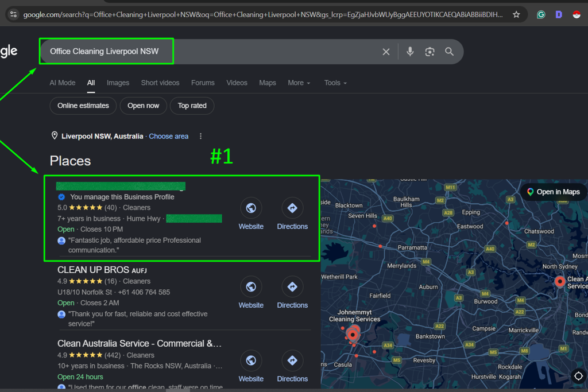The height and width of the screenshot is (392, 588).
Task: Click the Choose area link
Action: click(169, 137)
